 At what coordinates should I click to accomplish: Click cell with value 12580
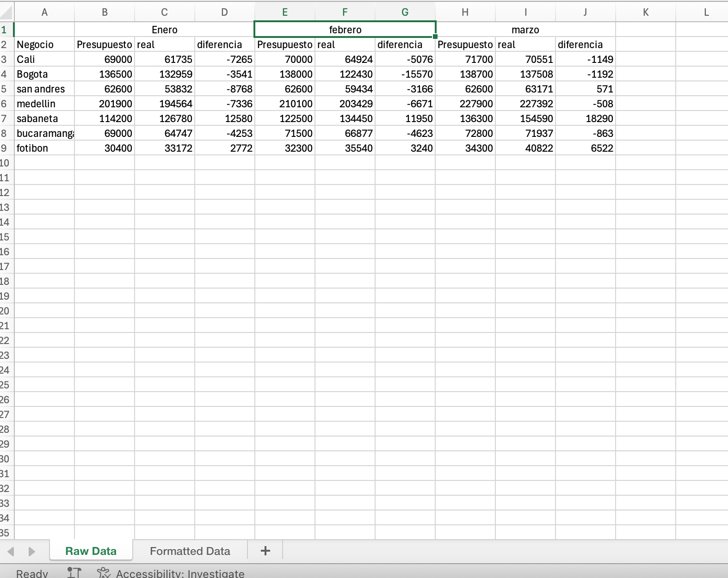(225, 118)
